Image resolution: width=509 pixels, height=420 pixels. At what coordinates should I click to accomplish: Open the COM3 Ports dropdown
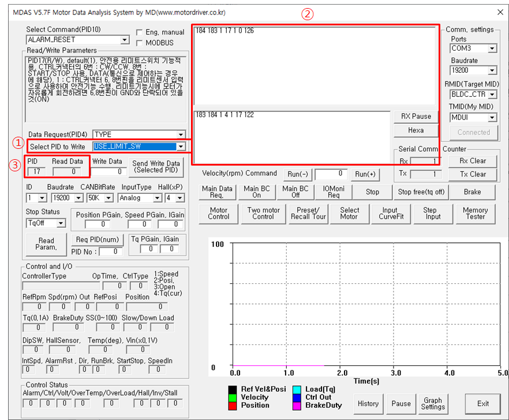492,48
